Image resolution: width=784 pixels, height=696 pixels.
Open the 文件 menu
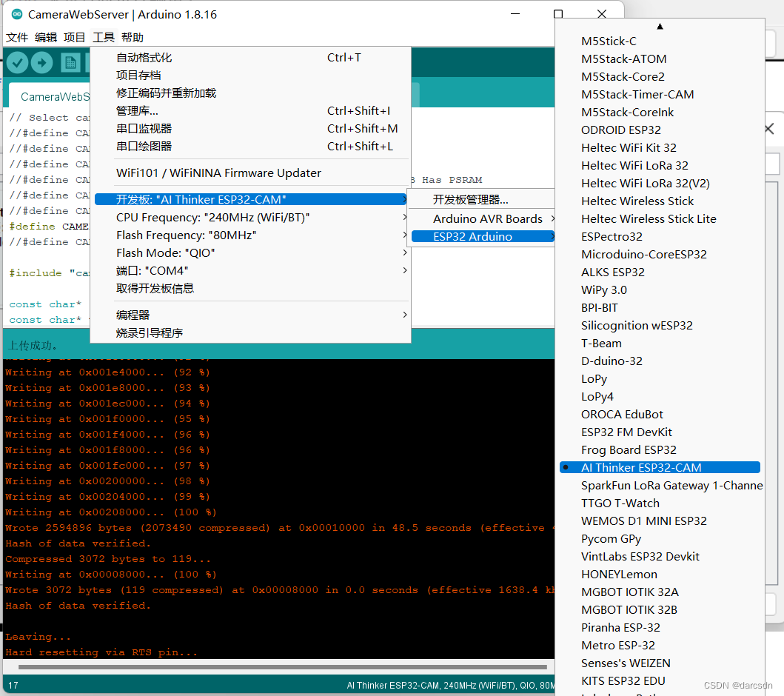pos(17,38)
